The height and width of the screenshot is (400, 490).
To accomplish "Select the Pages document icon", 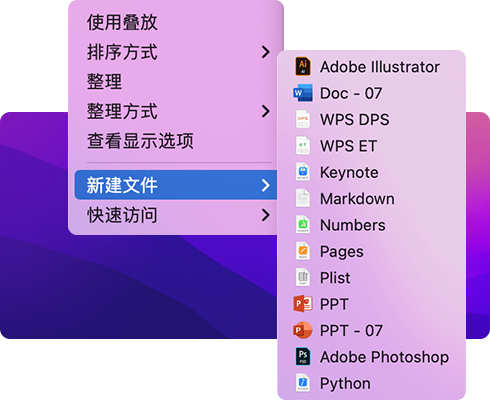I will click(303, 251).
